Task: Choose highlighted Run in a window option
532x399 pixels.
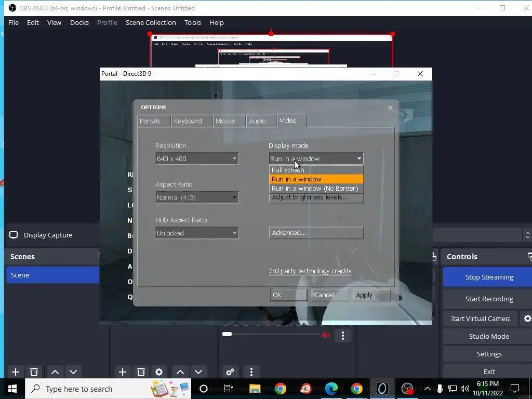Action: 316,179
